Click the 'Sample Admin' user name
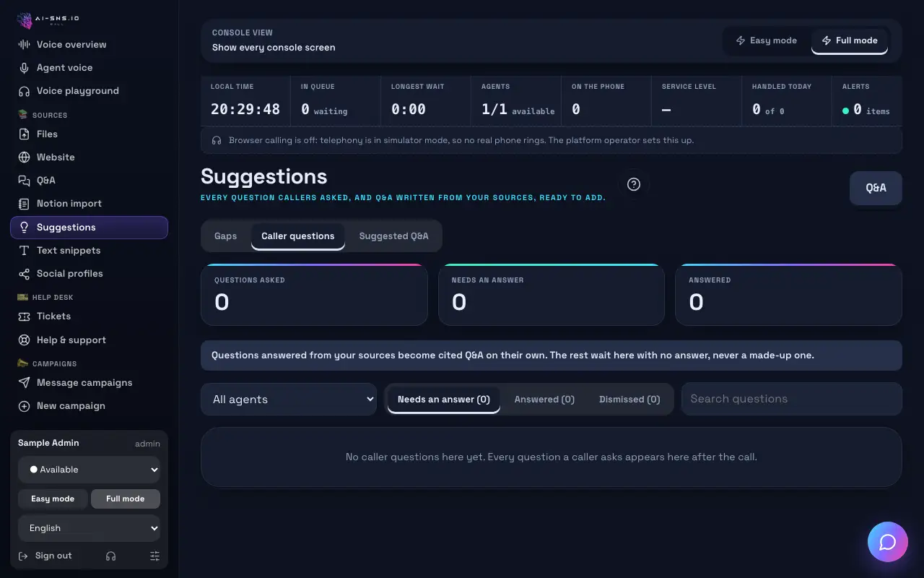The image size is (924, 578). coord(48,443)
